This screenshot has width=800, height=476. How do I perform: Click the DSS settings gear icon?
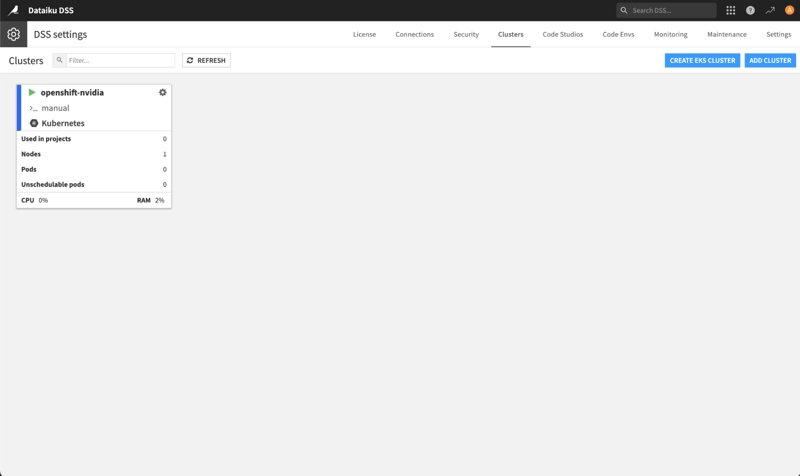click(14, 34)
